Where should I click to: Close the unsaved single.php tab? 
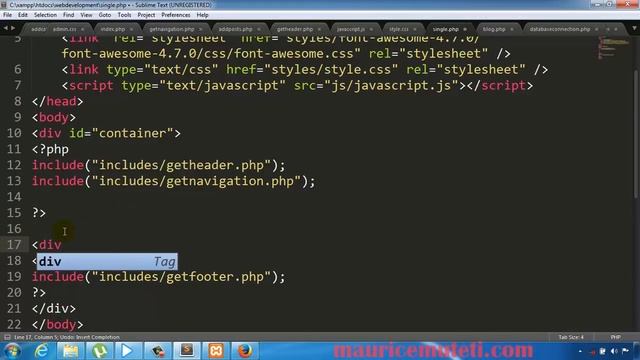click(x=465, y=29)
